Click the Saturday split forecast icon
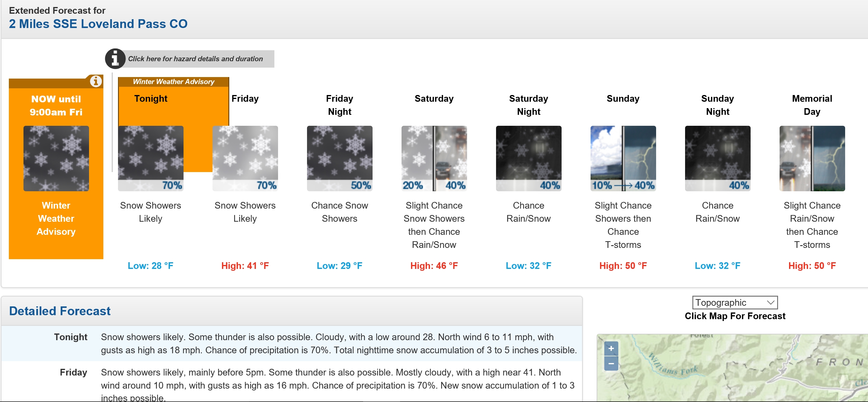Viewport: 868px width, 402px height. coord(434,158)
